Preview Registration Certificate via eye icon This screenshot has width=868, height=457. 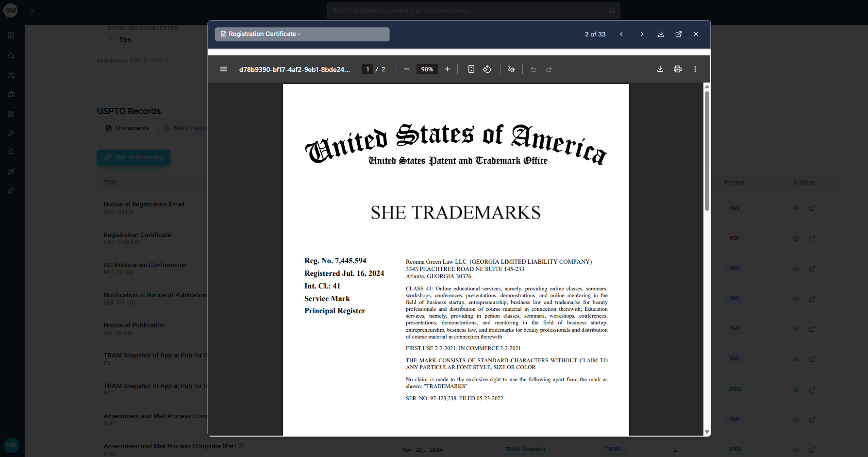click(x=796, y=238)
